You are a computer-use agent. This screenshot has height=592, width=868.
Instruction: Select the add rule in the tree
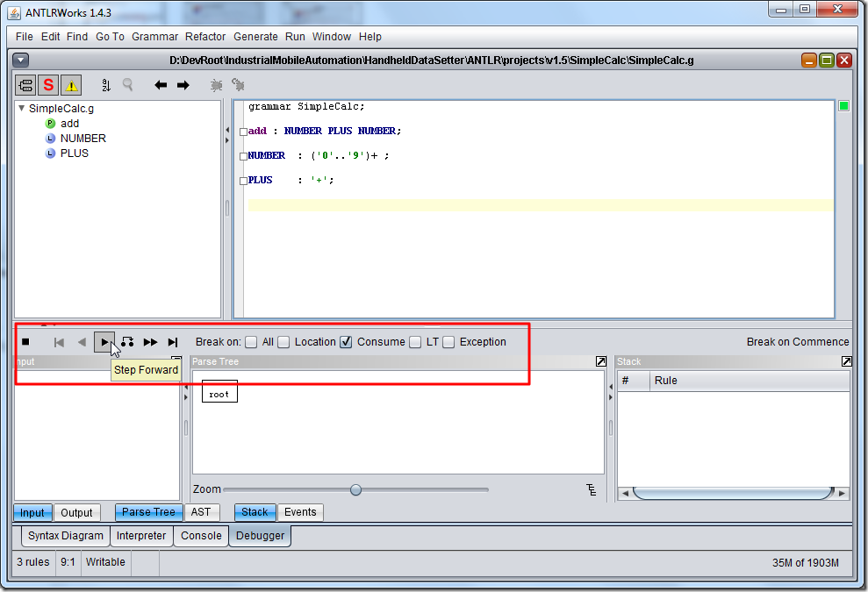click(69, 124)
